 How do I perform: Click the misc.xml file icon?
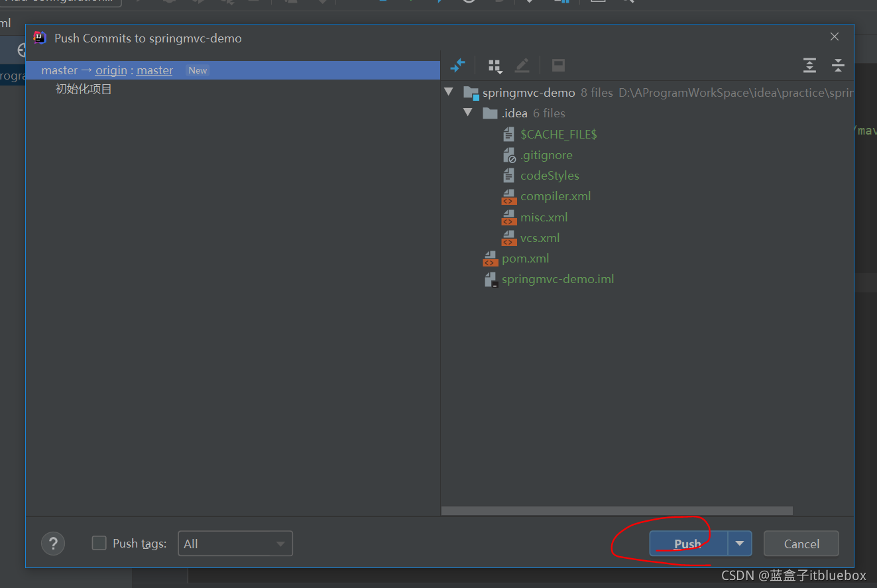[509, 217]
